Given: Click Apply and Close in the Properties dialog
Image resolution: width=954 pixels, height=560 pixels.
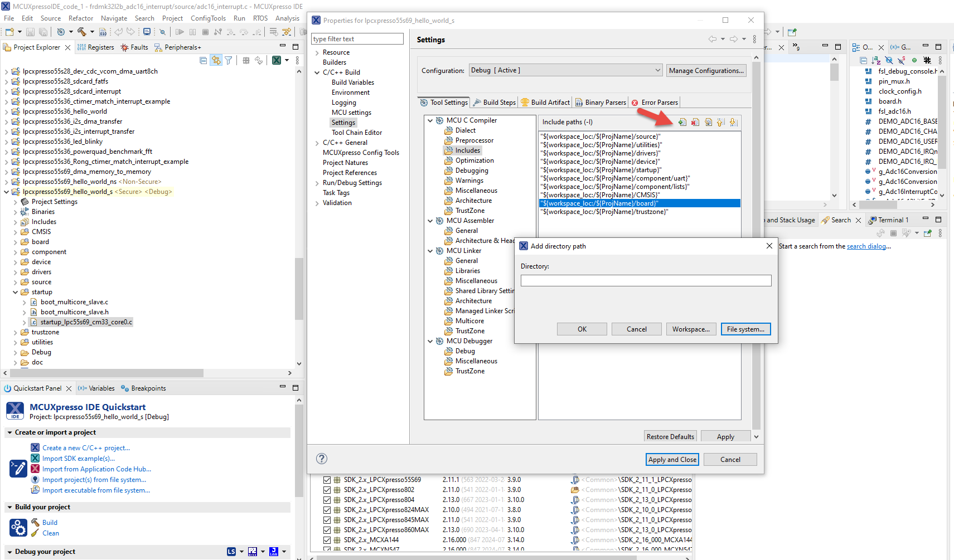Looking at the screenshot, I should (672, 459).
